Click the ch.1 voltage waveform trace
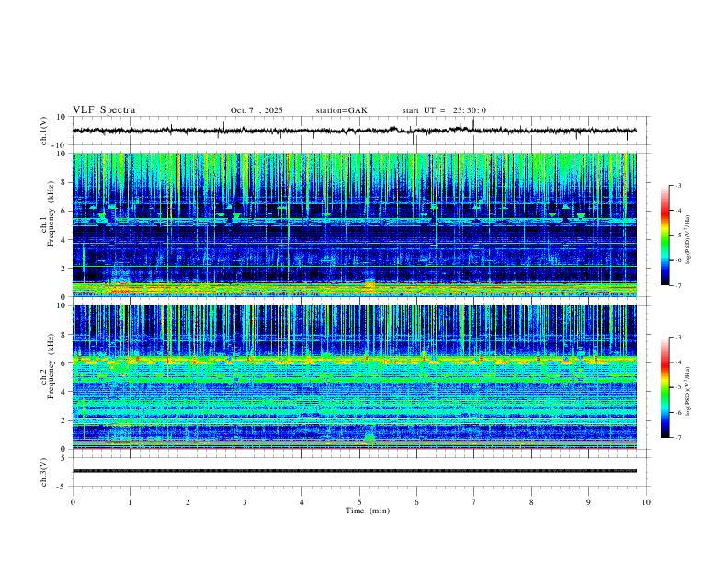 (354, 131)
